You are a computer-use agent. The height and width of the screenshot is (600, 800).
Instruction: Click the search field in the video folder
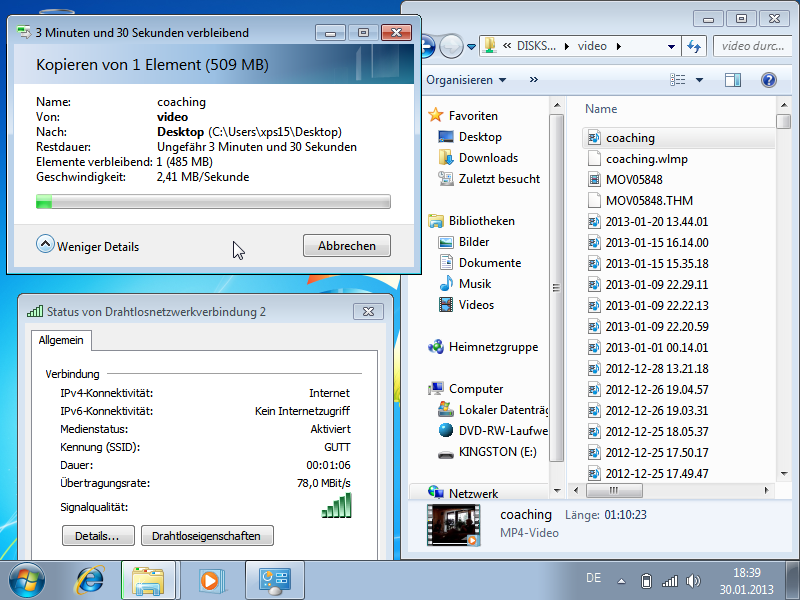tap(750, 46)
